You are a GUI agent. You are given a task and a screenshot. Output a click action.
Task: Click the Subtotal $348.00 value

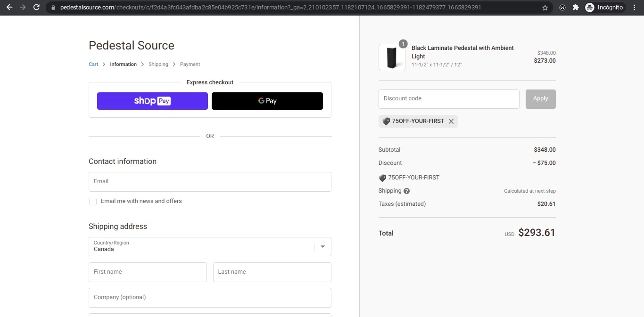[545, 150]
